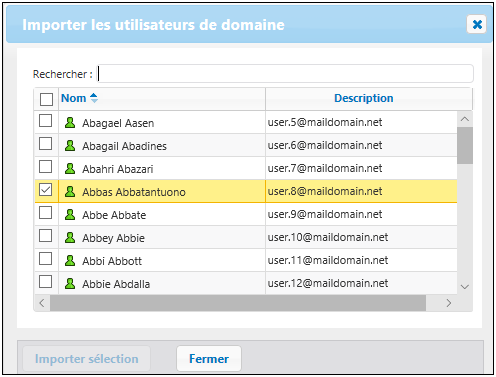
Task: Sort by the Description column header
Action: point(364,98)
